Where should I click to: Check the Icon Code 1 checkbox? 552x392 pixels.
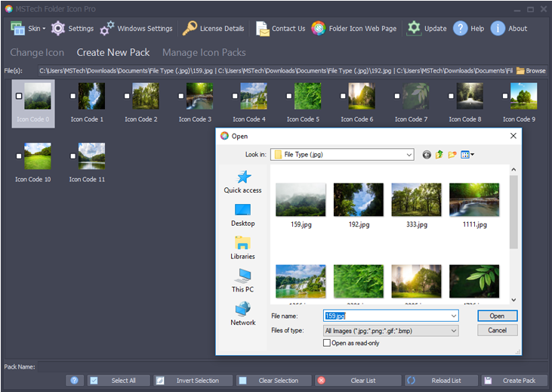pyautogui.click(x=72, y=97)
